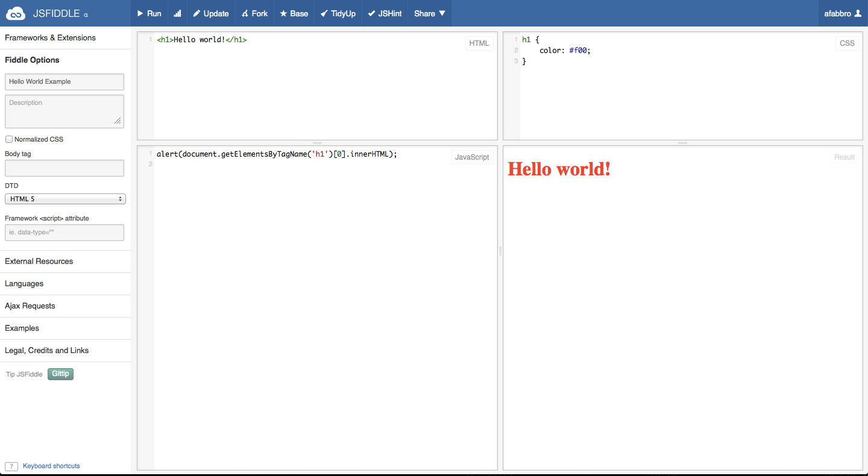
Task: Click the question mark shortcut key icon
Action: click(x=11, y=466)
